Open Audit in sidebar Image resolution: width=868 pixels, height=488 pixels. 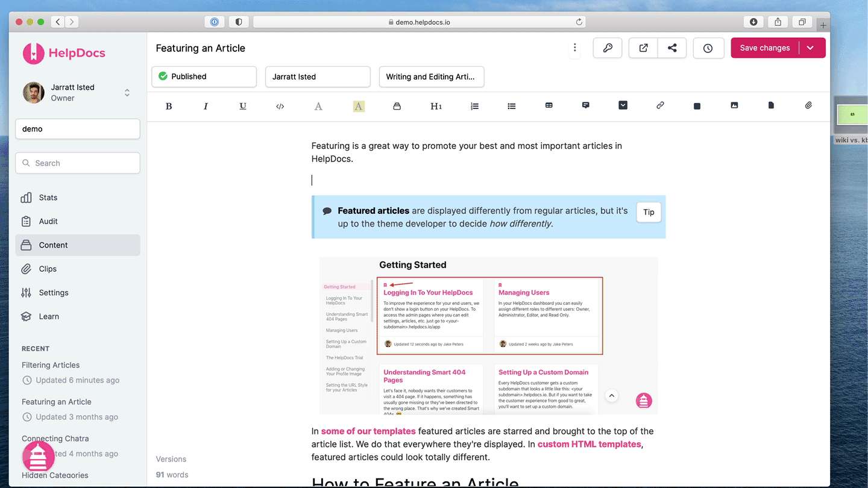click(78, 221)
